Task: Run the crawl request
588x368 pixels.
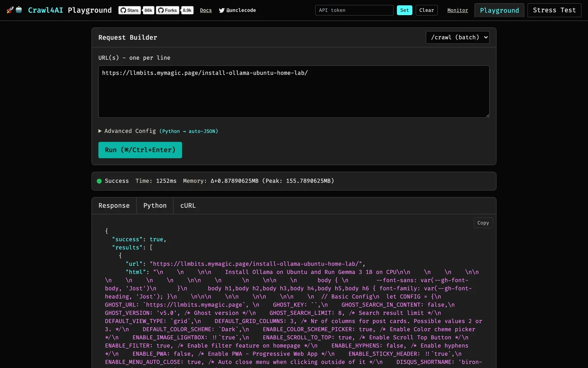Action: coord(140,150)
